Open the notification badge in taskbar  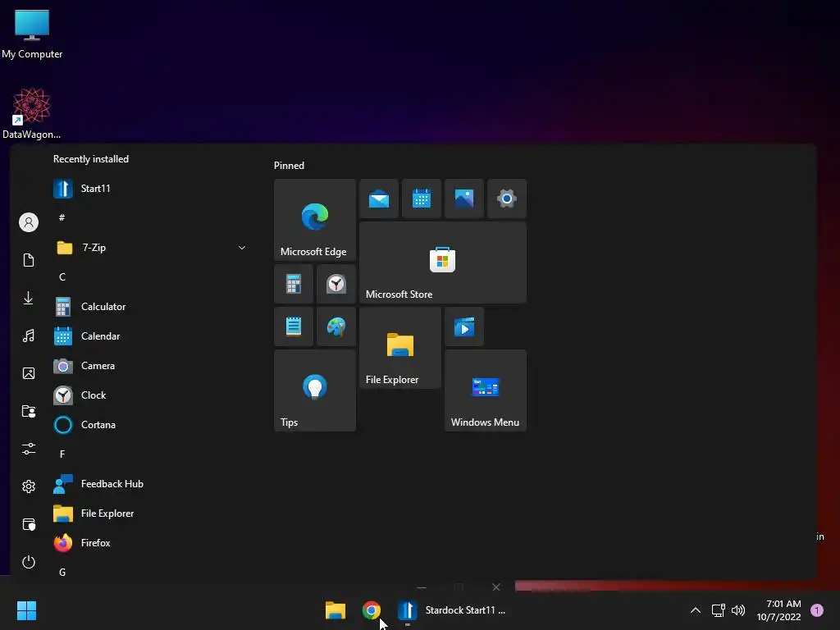pyautogui.click(x=817, y=610)
